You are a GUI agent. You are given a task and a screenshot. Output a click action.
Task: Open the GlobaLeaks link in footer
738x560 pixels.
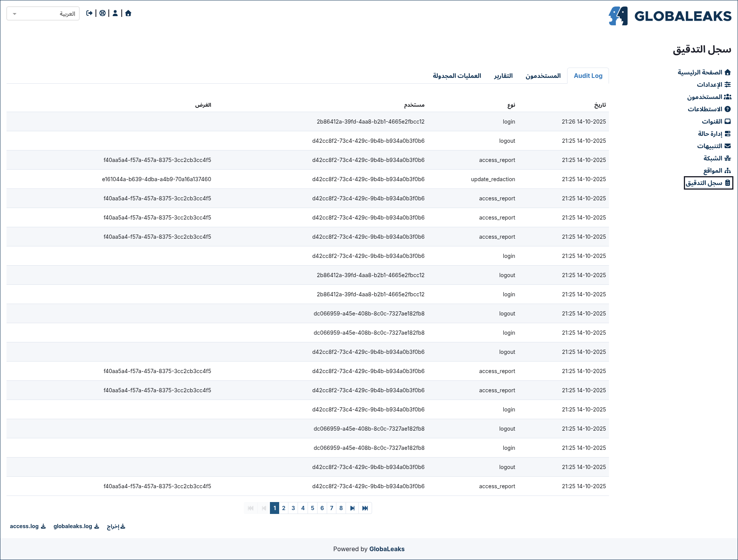(387, 549)
